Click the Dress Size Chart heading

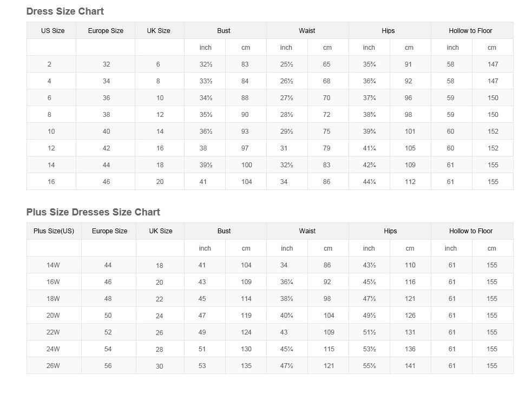65,11
